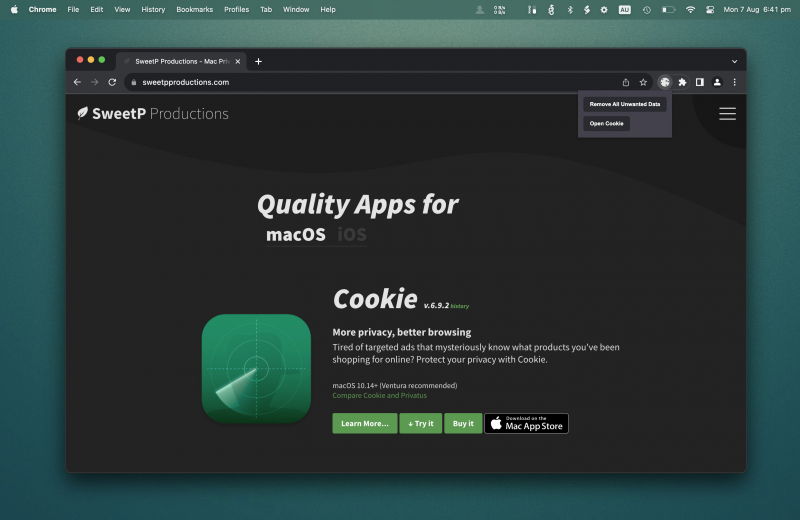
Task: Go back to previous page
Action: tap(77, 82)
